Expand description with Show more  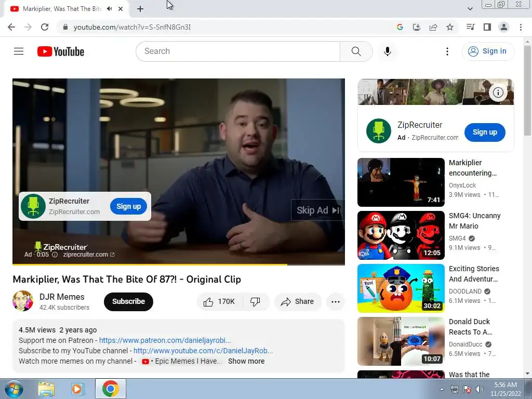point(246,362)
